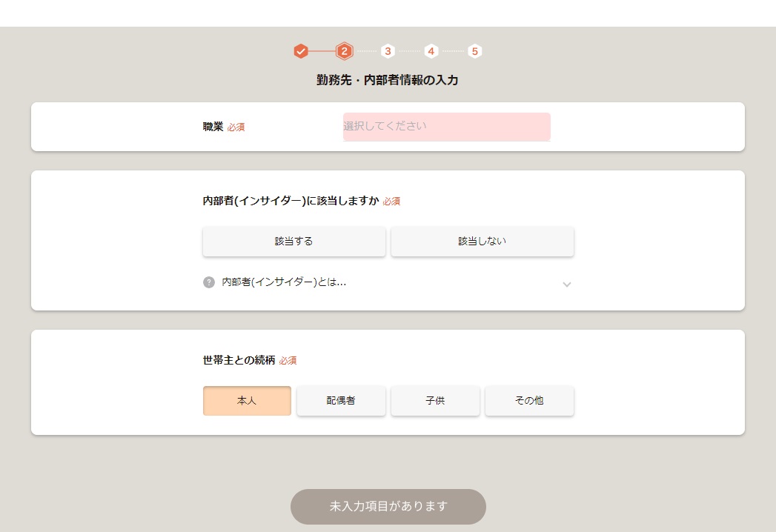Click the 勤務先・内部者情報の入力 page heading
Image resolution: width=776 pixels, height=532 pixels.
coord(387,80)
